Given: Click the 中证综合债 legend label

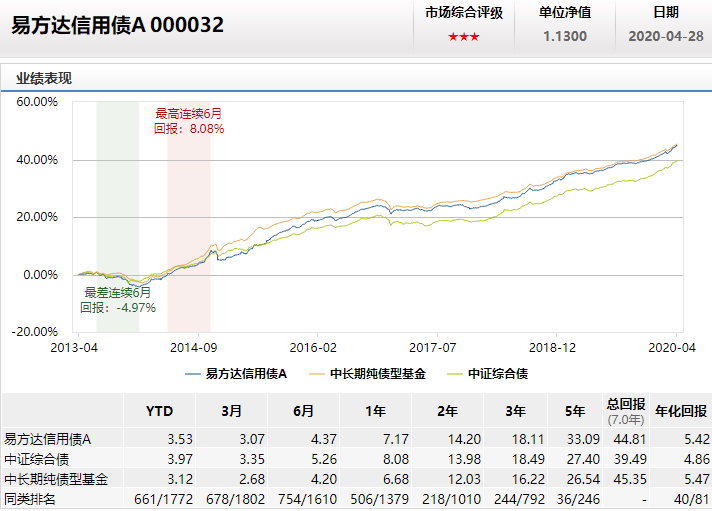Looking at the screenshot, I should coord(498,374).
